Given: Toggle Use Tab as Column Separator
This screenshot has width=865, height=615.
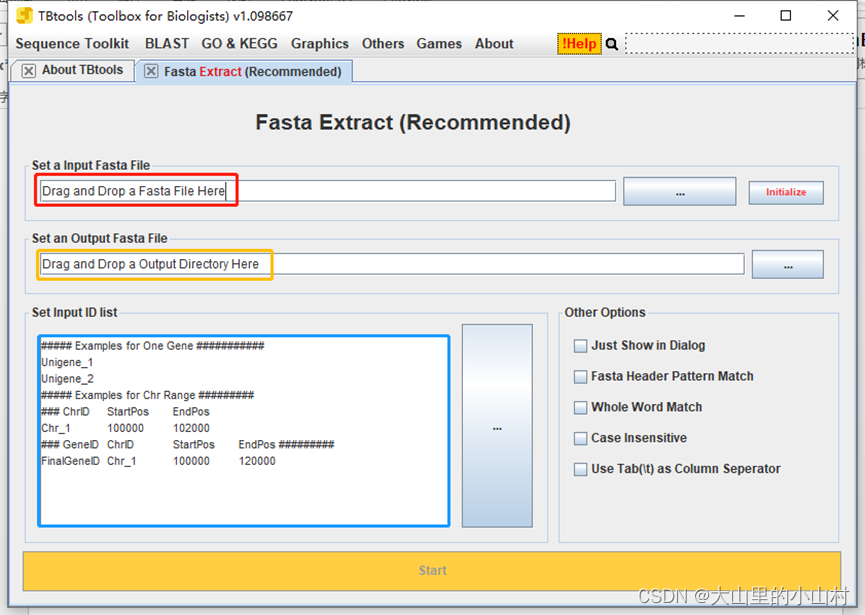Looking at the screenshot, I should coord(580,469).
